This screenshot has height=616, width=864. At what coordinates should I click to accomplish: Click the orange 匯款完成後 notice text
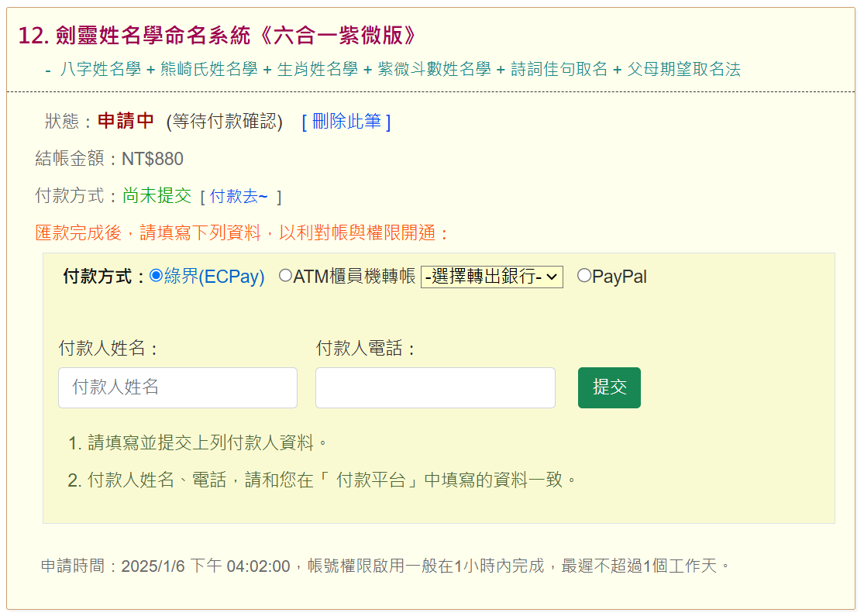(x=243, y=233)
